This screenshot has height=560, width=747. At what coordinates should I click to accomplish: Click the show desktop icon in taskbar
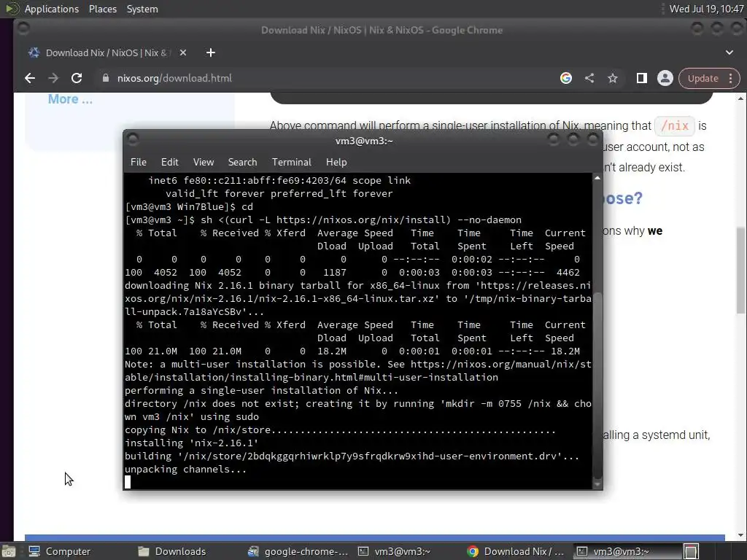tap(9, 551)
